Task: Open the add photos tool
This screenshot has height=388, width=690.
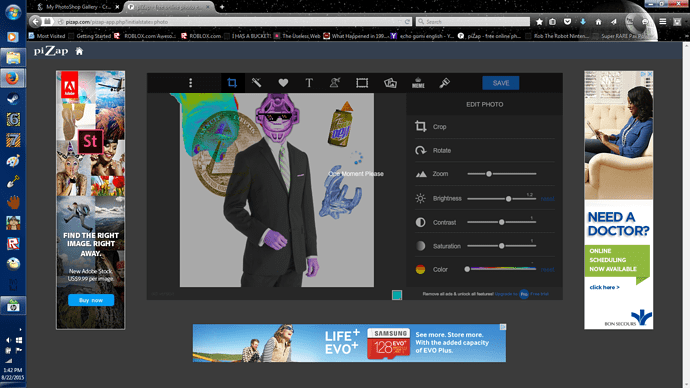Action: (390, 83)
